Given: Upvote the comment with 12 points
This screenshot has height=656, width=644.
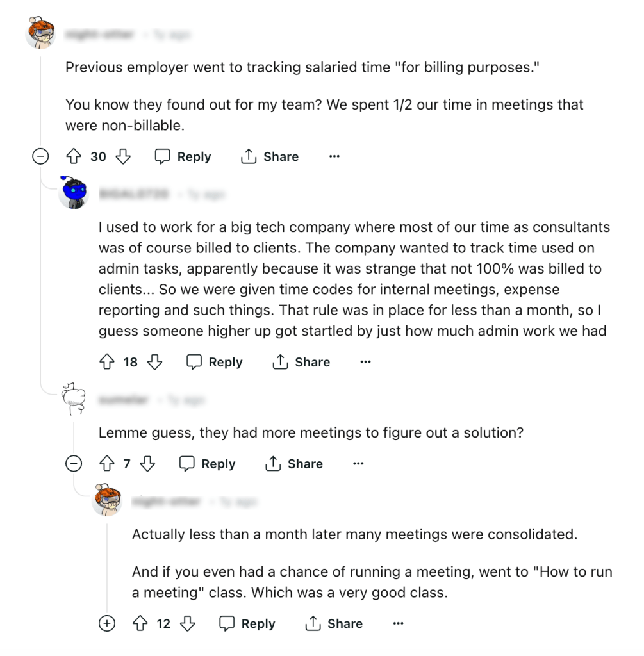Looking at the screenshot, I should (x=140, y=623).
